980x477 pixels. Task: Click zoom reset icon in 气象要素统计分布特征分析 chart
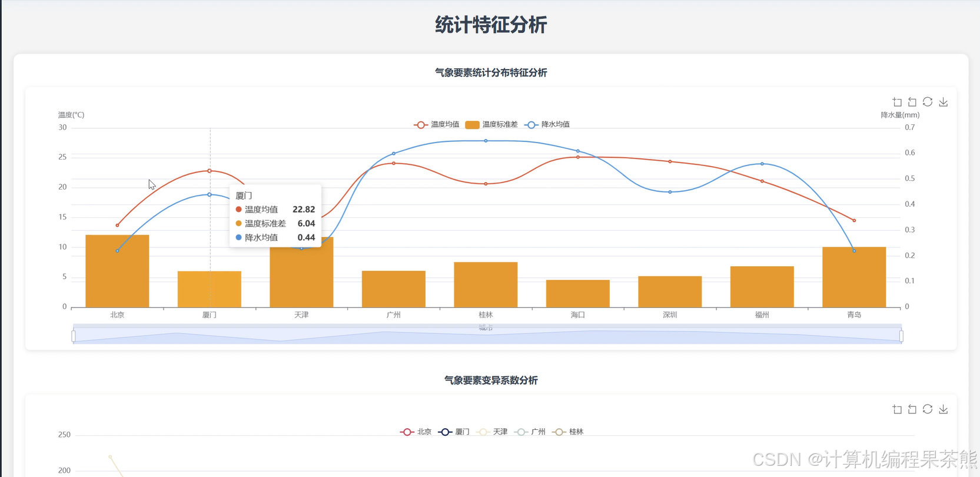click(912, 102)
